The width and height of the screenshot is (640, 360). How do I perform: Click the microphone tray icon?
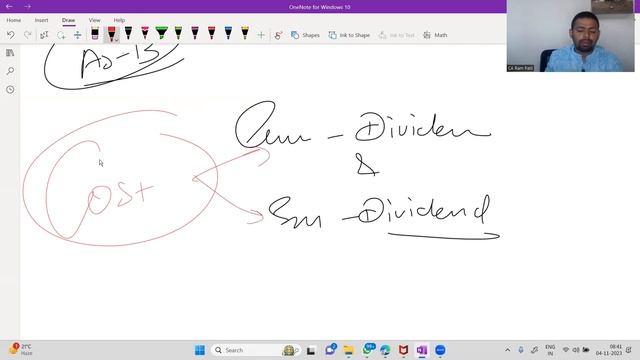click(521, 350)
